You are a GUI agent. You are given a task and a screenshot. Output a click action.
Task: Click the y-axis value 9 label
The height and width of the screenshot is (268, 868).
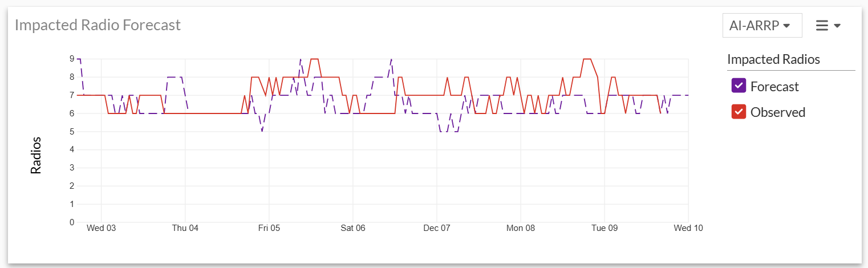pyautogui.click(x=72, y=59)
